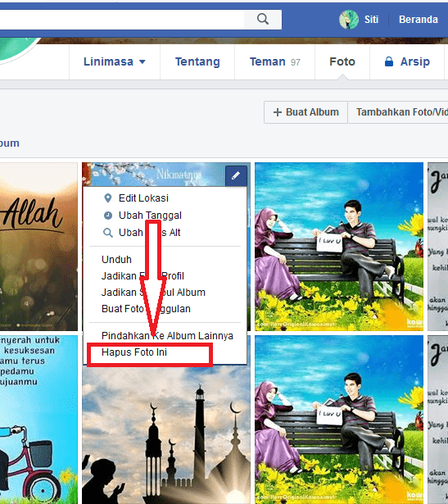Expand the Linimasa dropdown arrow
This screenshot has width=448, height=504.
coord(143,61)
